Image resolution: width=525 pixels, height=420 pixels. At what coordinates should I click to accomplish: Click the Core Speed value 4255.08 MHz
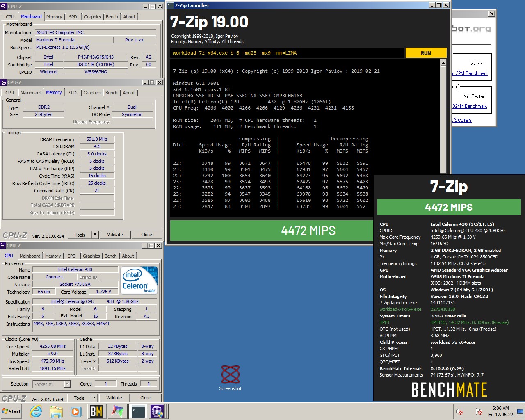point(52,346)
